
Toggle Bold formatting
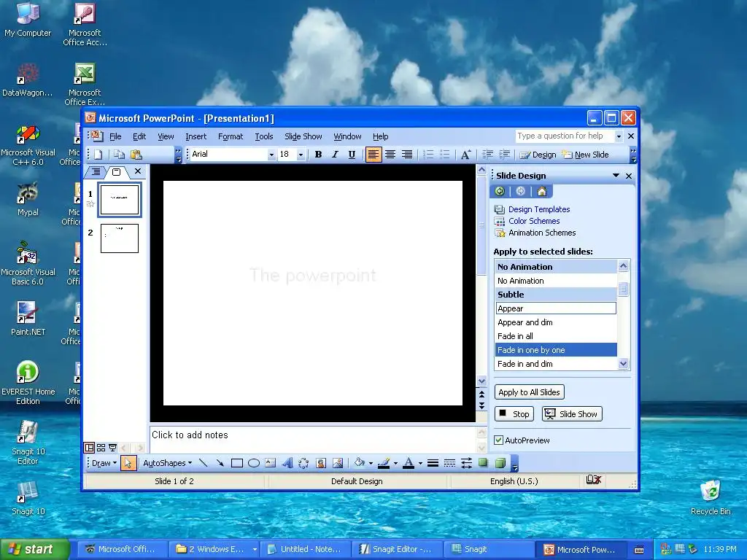coord(318,155)
